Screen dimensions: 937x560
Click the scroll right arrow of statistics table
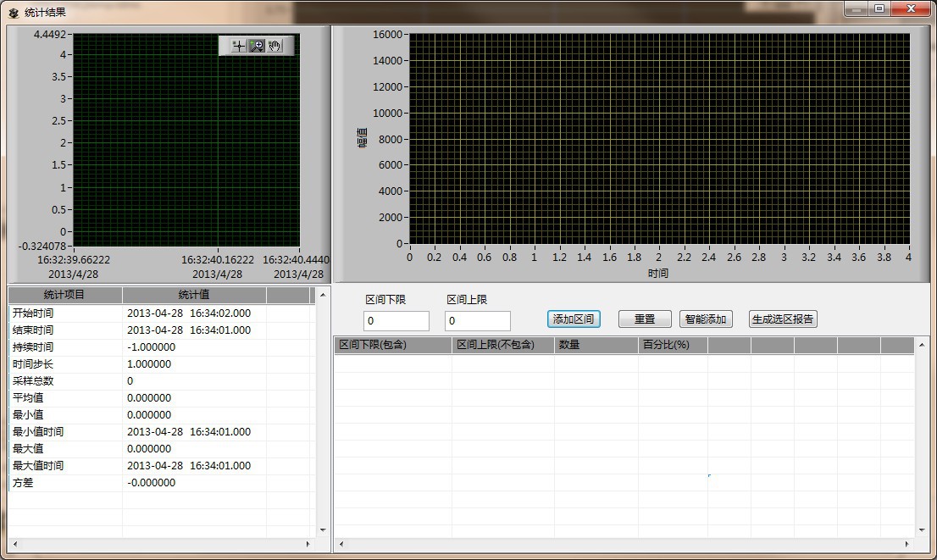[x=308, y=544]
